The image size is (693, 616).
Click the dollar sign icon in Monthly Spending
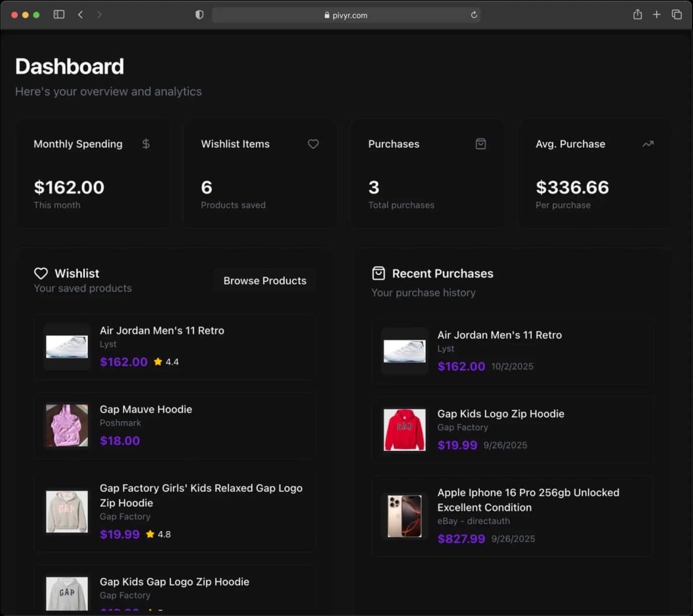(x=146, y=144)
